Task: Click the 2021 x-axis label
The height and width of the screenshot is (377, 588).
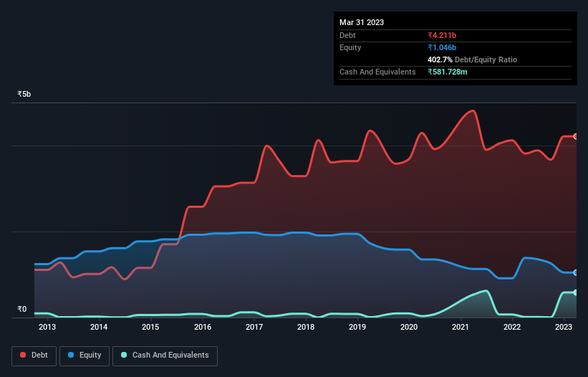Action: (x=460, y=327)
